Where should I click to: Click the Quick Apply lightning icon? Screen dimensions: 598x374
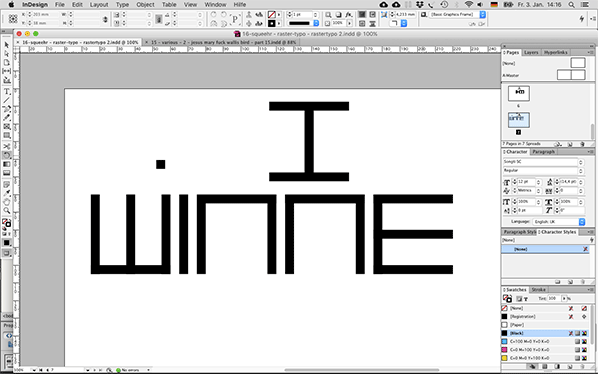(x=581, y=18)
